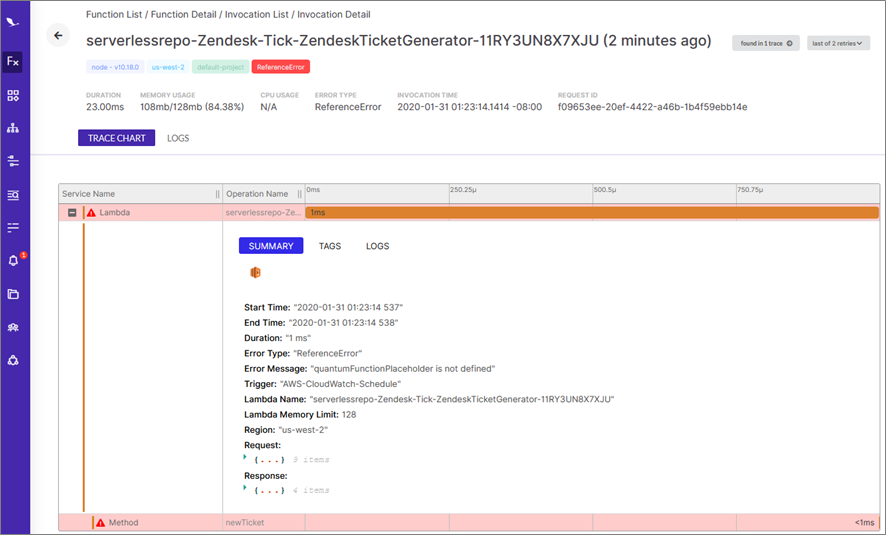Go back using the arrow button
Viewport: 886px width, 535px height.
point(58,36)
